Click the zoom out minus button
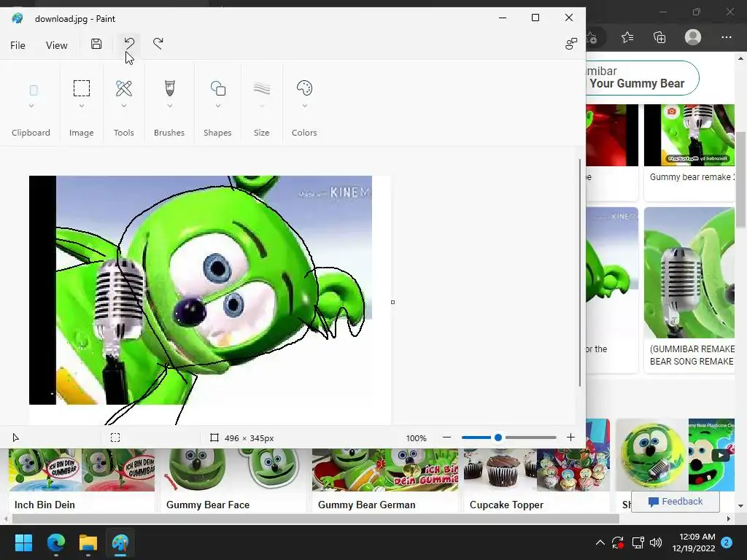 [447, 437]
